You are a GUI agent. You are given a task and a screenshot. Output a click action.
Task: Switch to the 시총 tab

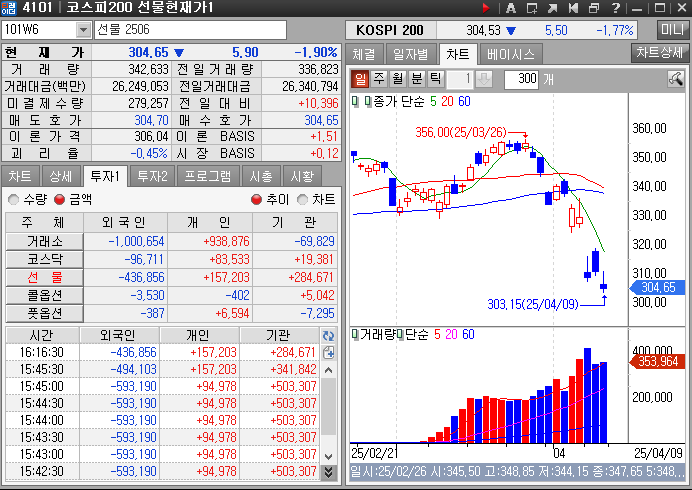pyautogui.click(x=261, y=177)
